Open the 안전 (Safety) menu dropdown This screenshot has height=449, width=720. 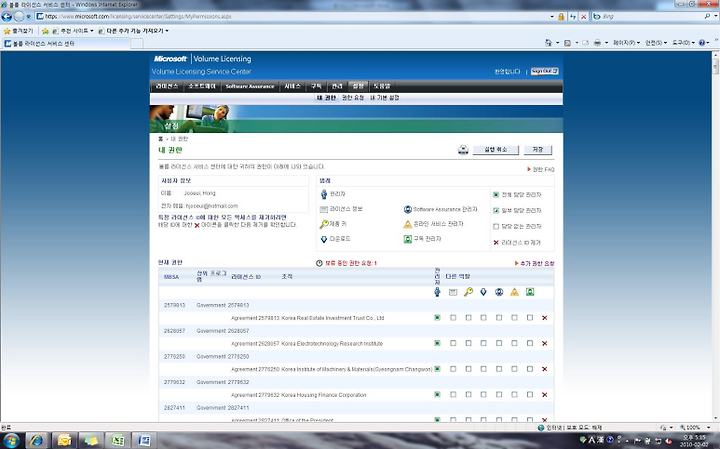point(656,43)
